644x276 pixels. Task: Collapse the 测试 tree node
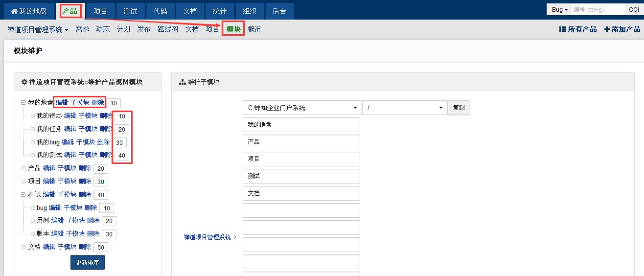click(23, 194)
